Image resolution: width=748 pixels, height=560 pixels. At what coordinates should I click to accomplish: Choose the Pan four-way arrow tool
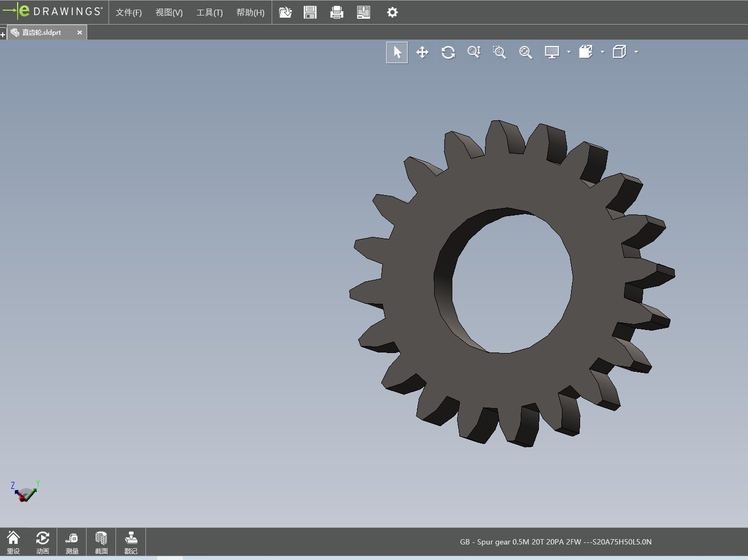[x=422, y=52]
